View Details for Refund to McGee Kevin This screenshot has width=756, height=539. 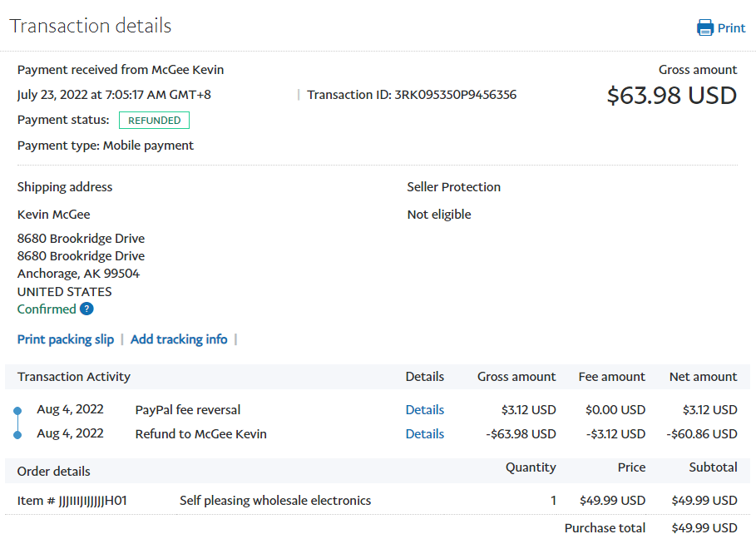coord(424,433)
